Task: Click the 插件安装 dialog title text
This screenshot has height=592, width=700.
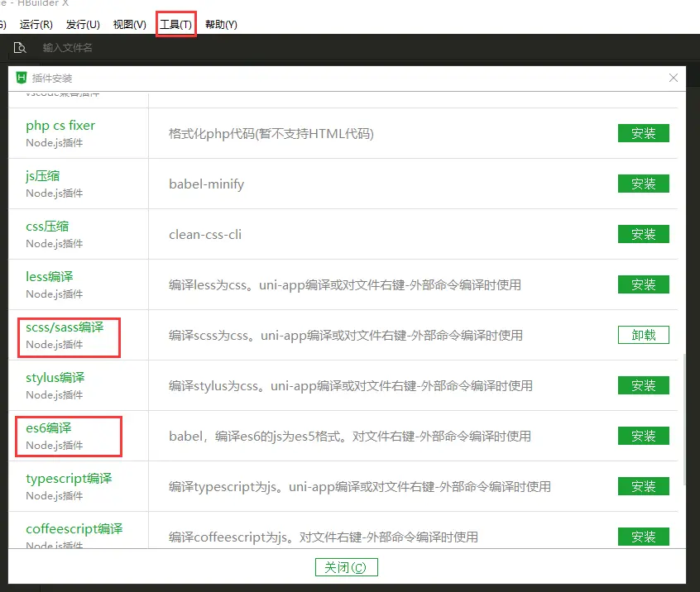Action: click(x=52, y=78)
